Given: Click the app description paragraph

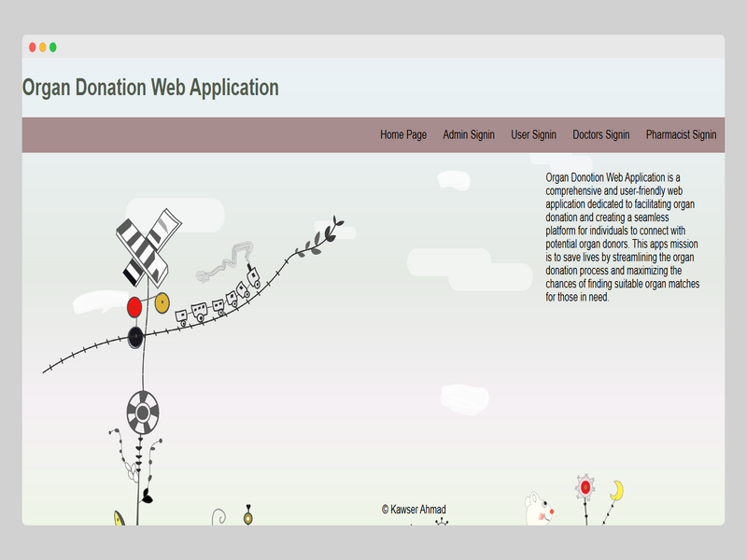Looking at the screenshot, I should (x=622, y=237).
